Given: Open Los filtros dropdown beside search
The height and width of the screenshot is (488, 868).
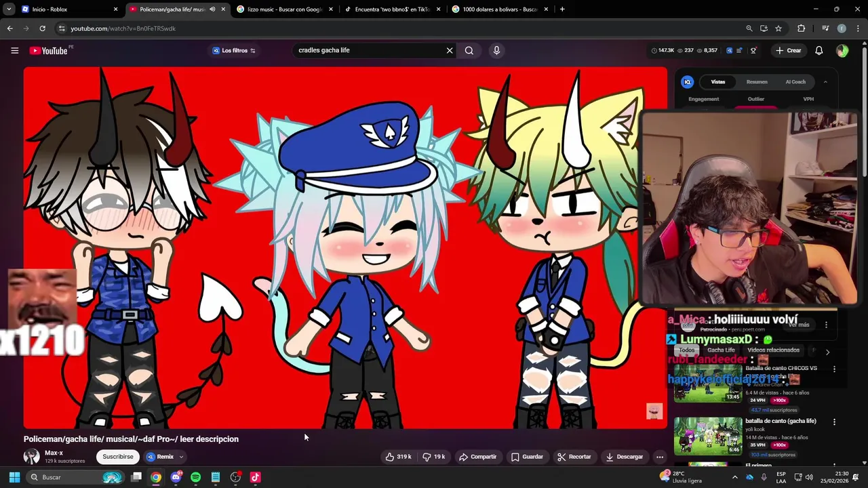Looking at the screenshot, I should pos(234,50).
